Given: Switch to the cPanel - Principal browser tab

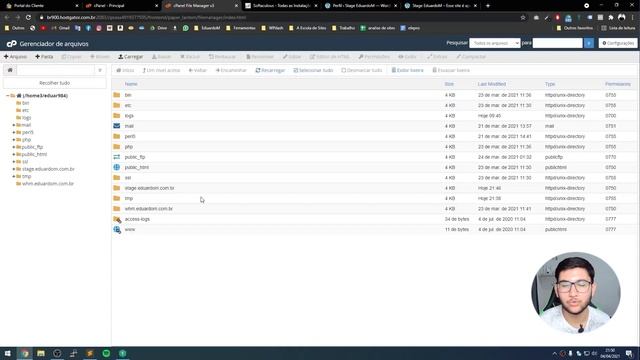Looking at the screenshot, I should [x=121, y=6].
